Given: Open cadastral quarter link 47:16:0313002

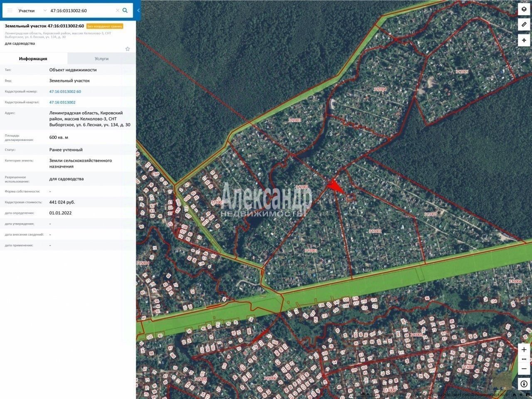Looking at the screenshot, I should point(62,102).
